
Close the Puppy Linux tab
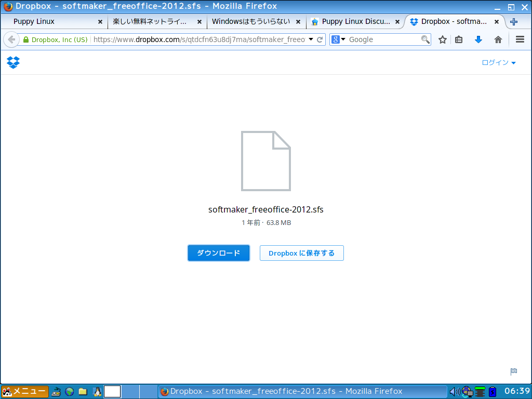click(100, 22)
